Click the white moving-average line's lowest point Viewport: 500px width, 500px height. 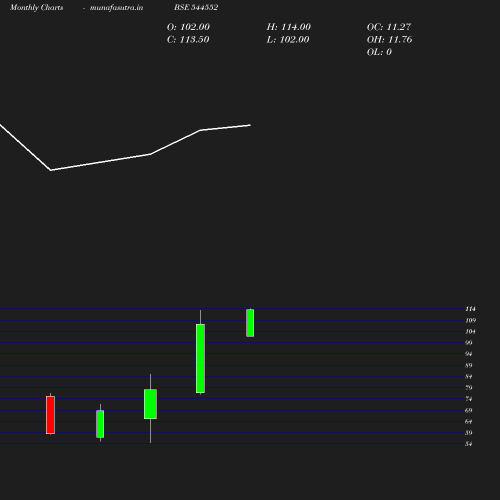51,170
